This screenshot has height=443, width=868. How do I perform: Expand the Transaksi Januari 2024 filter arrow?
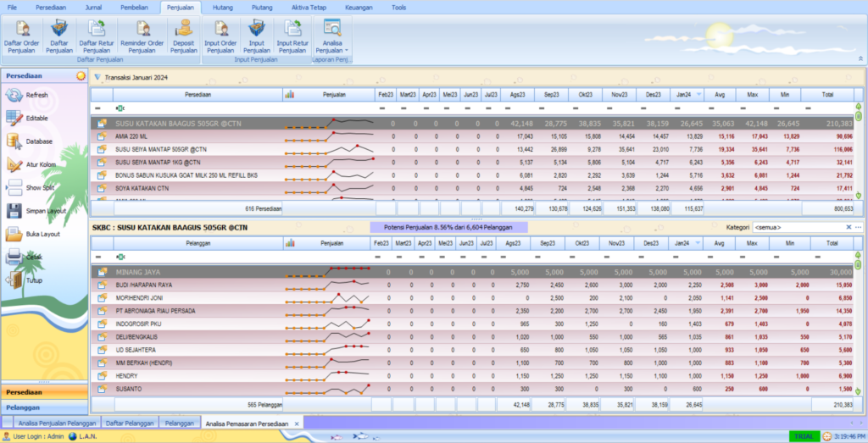click(x=97, y=77)
